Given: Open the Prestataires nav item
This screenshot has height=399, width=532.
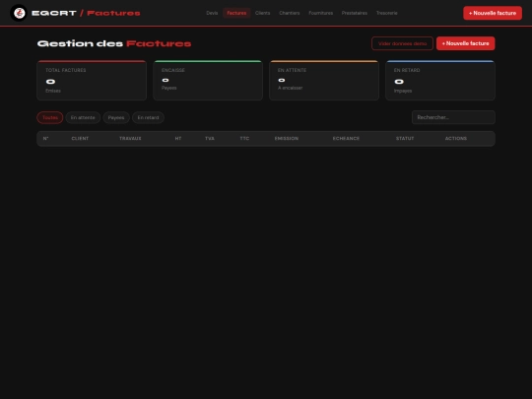Looking at the screenshot, I should [355, 13].
